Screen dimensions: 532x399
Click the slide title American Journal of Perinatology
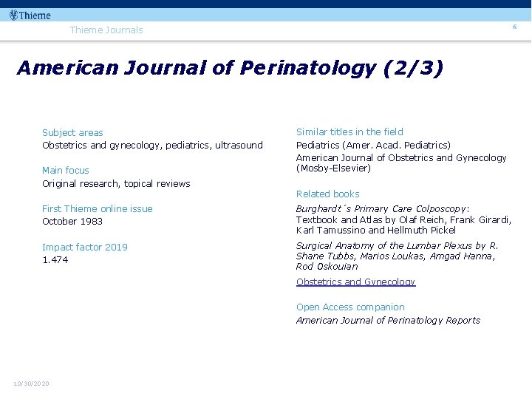point(230,67)
